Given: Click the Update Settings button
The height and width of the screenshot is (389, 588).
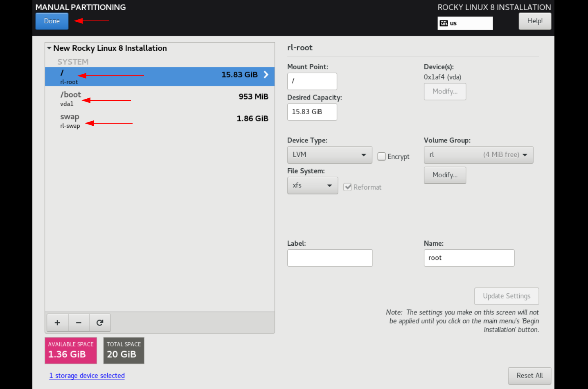Looking at the screenshot, I should point(507,296).
